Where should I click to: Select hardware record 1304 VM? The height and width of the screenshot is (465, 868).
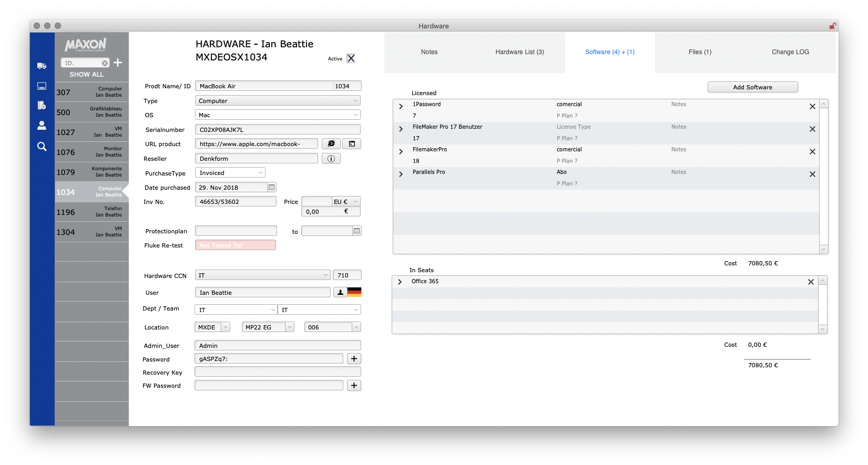coord(91,232)
